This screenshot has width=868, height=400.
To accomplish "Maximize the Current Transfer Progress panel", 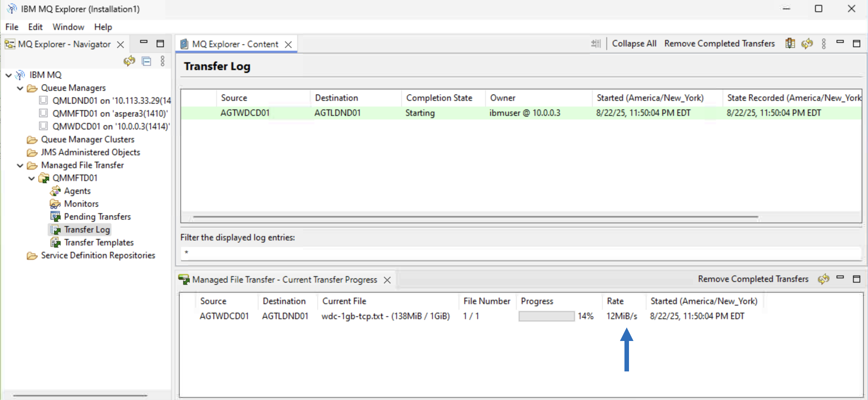I will pyautogui.click(x=857, y=279).
